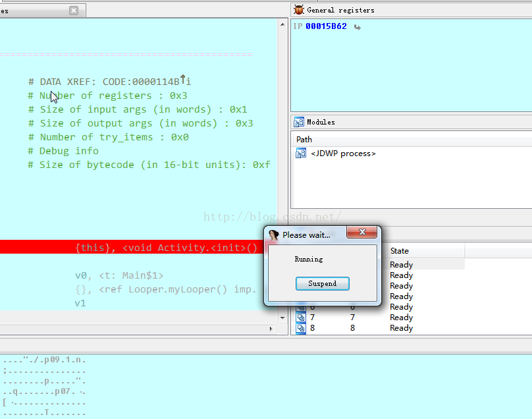This screenshot has height=419, width=532.
Task: Click the hex dump line containing 'p07.'
Action: [44, 392]
